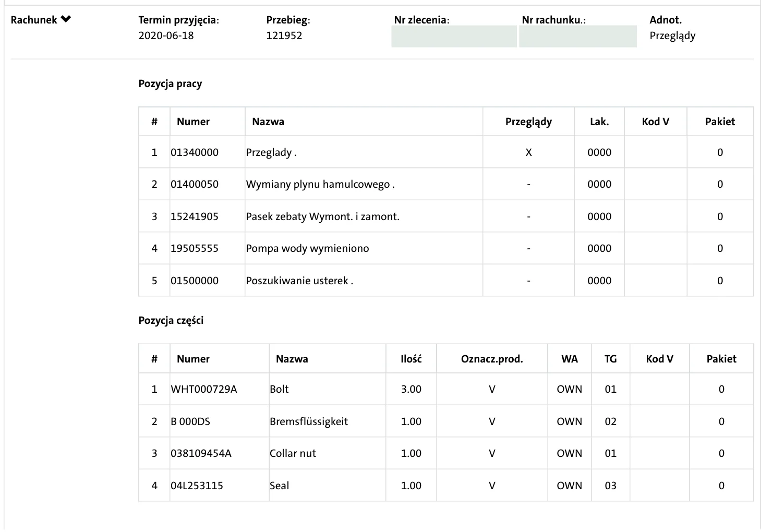Image resolution: width=772 pixels, height=532 pixels.
Task: Click the Bremsflüssigkeit part name
Action: [309, 421]
